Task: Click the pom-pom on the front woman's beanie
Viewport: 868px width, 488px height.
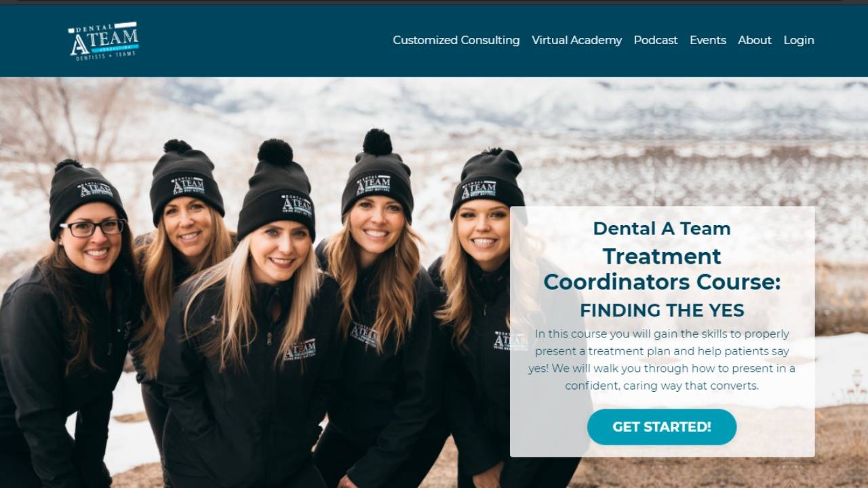Action: (275, 152)
